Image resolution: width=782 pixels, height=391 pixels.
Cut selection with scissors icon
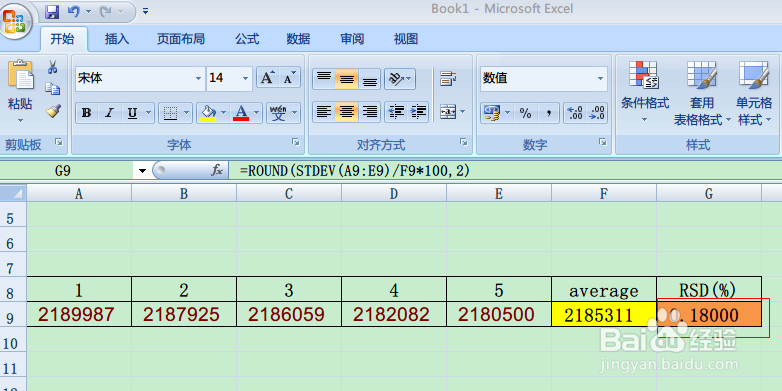53,66
